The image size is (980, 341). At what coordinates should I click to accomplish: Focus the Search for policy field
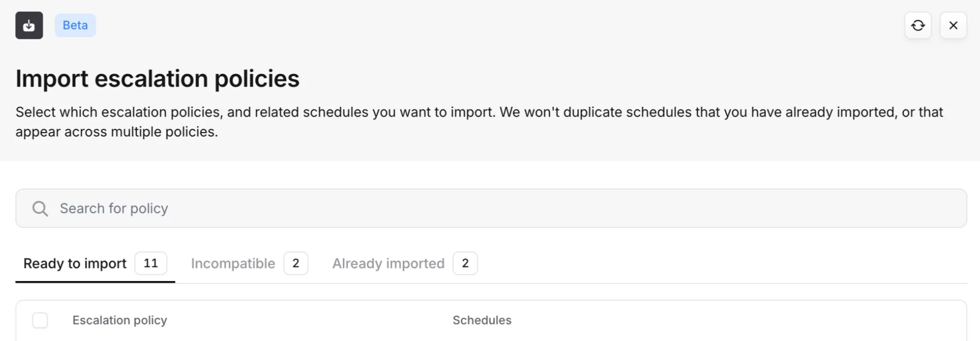click(x=490, y=208)
